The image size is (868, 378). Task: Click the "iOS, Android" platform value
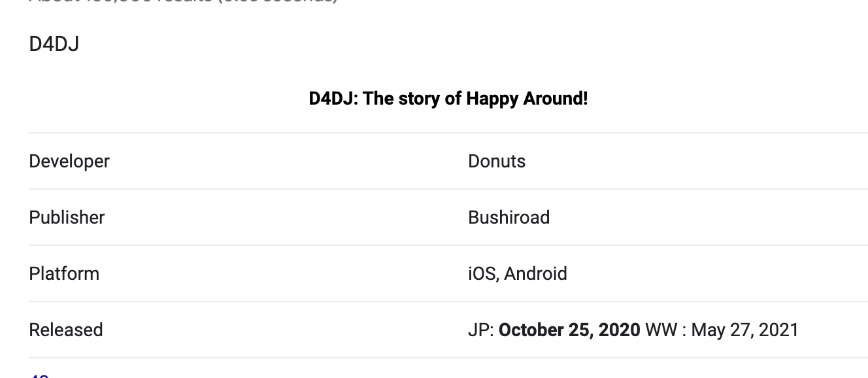(517, 273)
